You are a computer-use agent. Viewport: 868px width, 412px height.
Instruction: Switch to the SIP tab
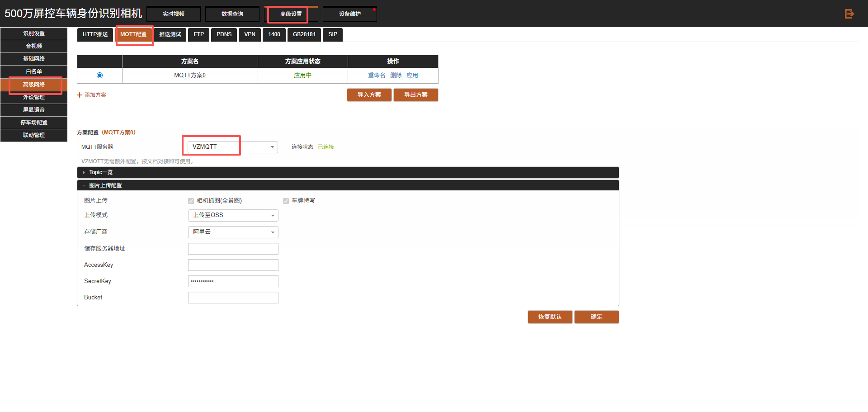pos(333,34)
